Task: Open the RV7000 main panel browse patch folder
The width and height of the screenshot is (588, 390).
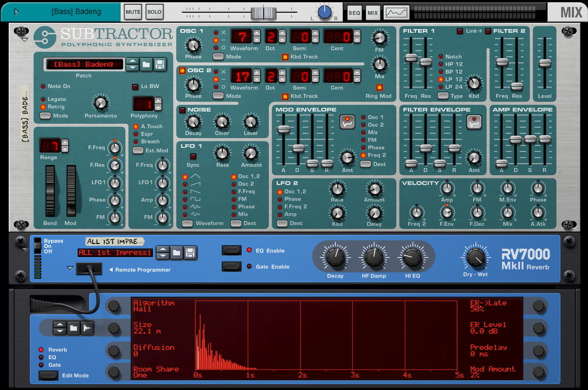Action: 177,252
